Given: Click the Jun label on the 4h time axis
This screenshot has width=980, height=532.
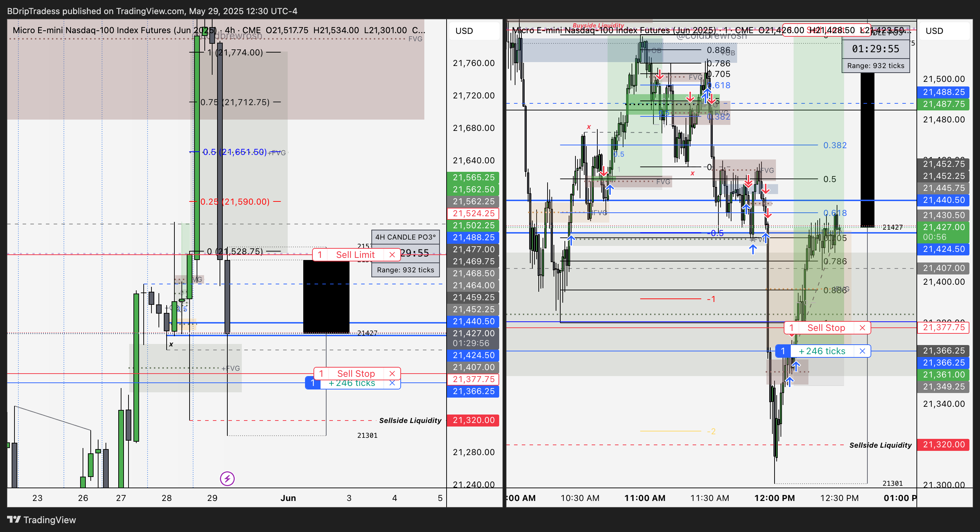Looking at the screenshot, I should tap(288, 498).
